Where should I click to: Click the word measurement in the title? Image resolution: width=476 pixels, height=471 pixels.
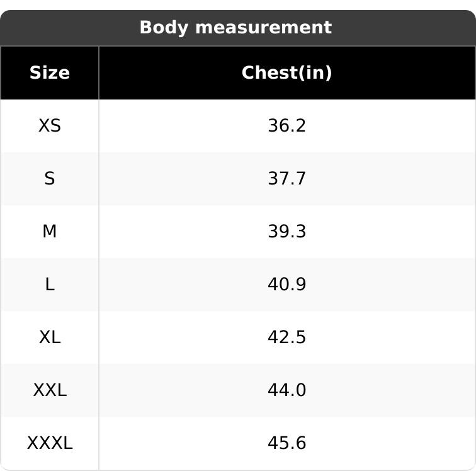pos(263,28)
